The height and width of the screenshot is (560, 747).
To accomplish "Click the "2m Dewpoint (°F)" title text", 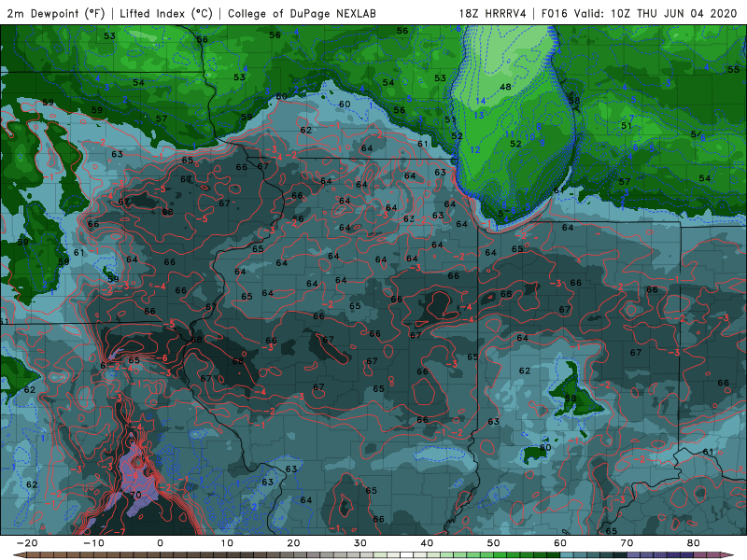I will tap(56, 13).
